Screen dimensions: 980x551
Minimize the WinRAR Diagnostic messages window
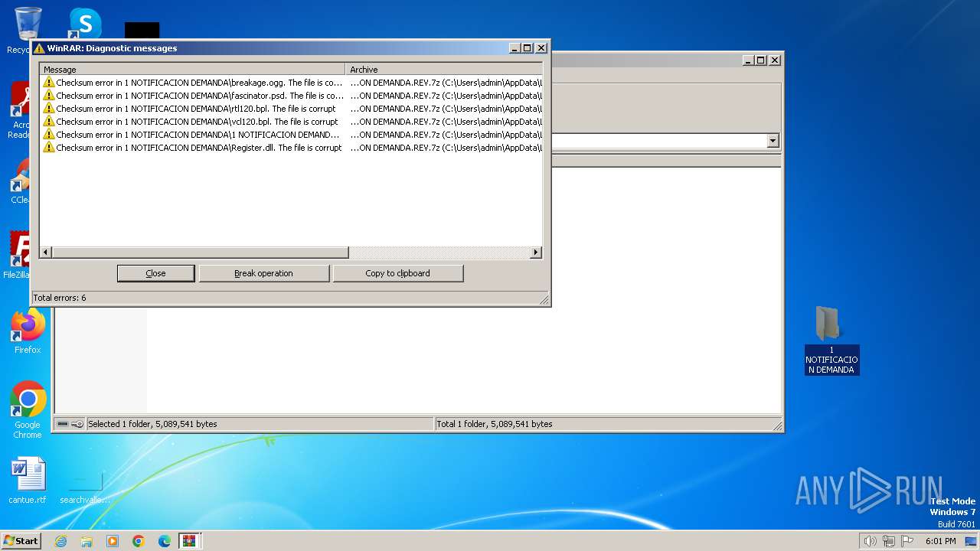coord(514,48)
